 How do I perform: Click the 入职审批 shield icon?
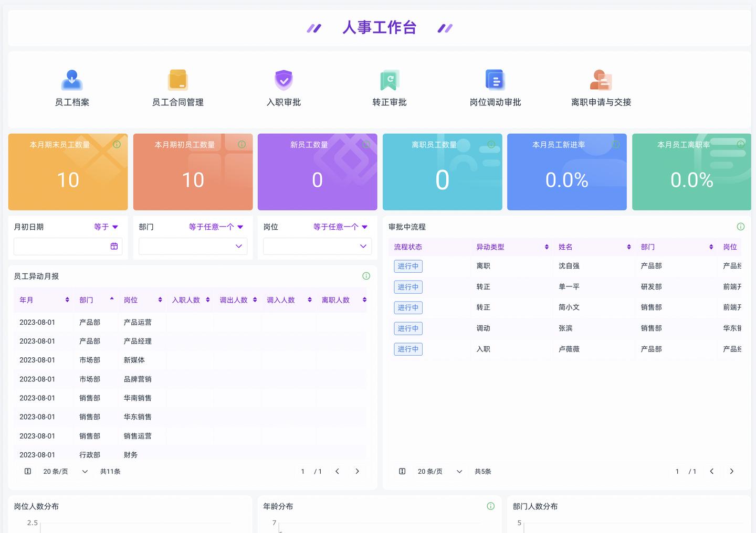click(x=283, y=80)
